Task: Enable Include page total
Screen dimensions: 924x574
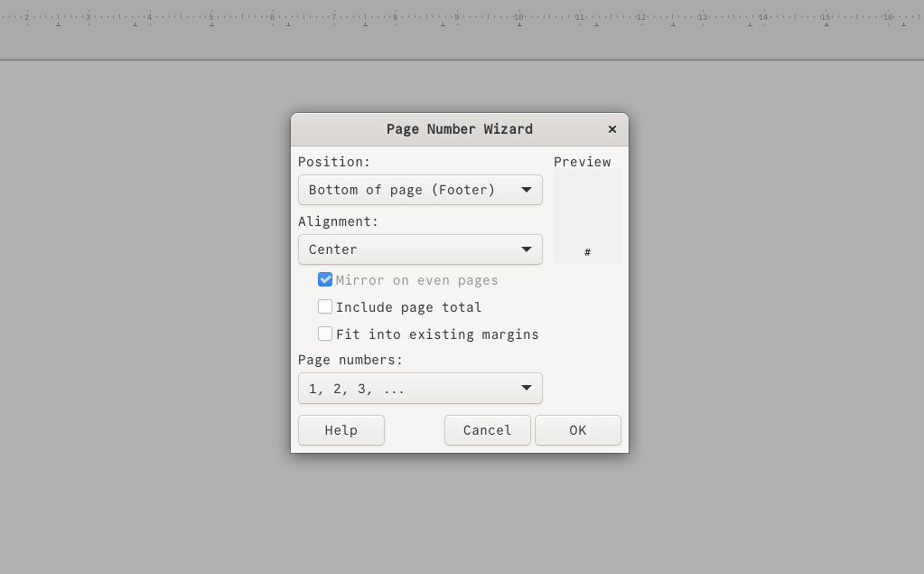Action: [x=325, y=306]
